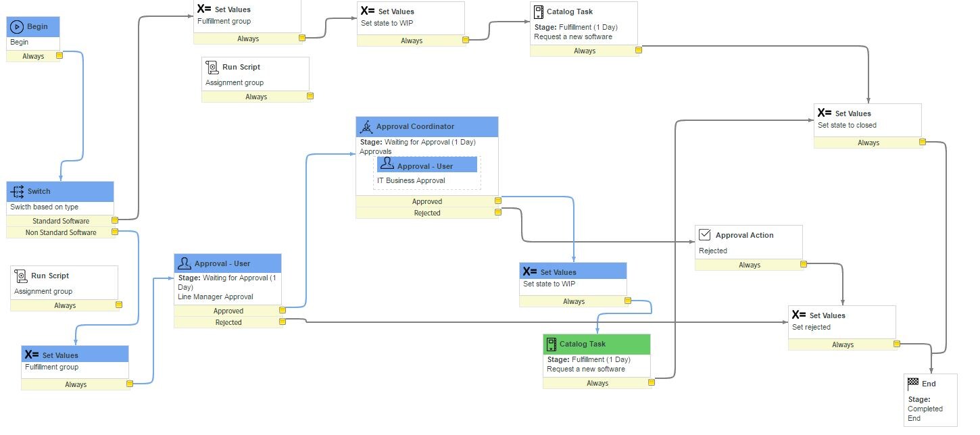Click the Switch activity branching icon
980x435 pixels.
pyautogui.click(x=18, y=191)
